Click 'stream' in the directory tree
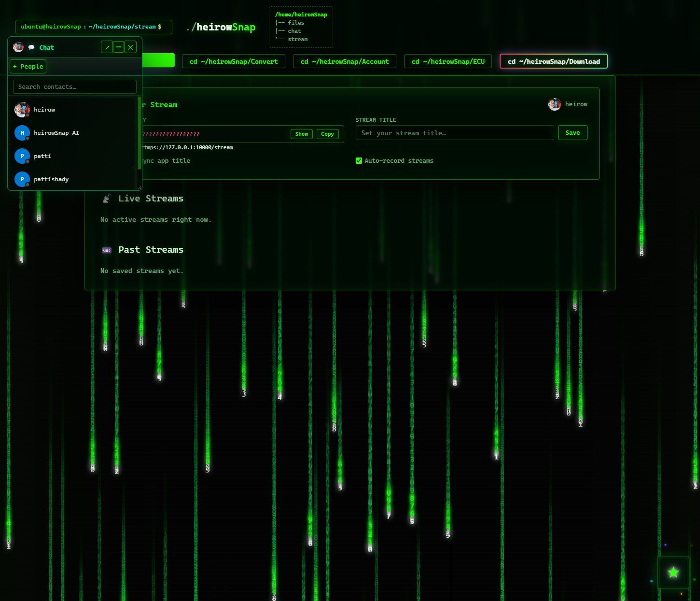Screen dimensions: 700x601 [297, 39]
